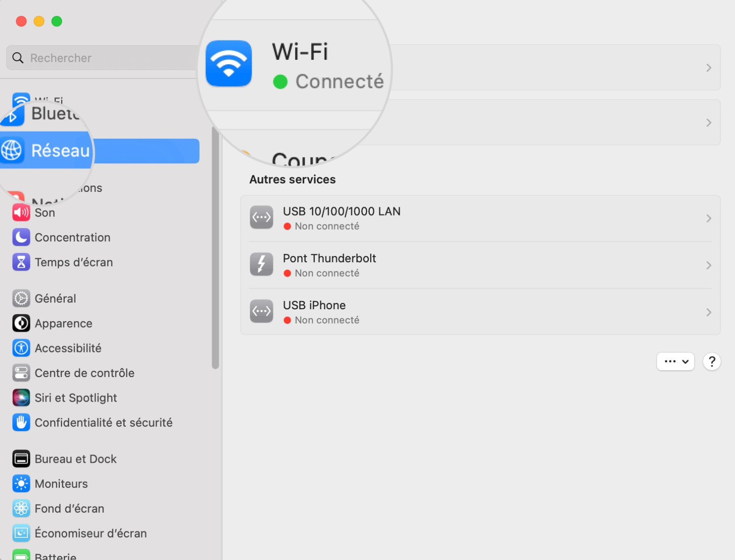735x560 pixels.
Task: Click the USB 10/100/1000 LAN icon
Action: point(261,217)
